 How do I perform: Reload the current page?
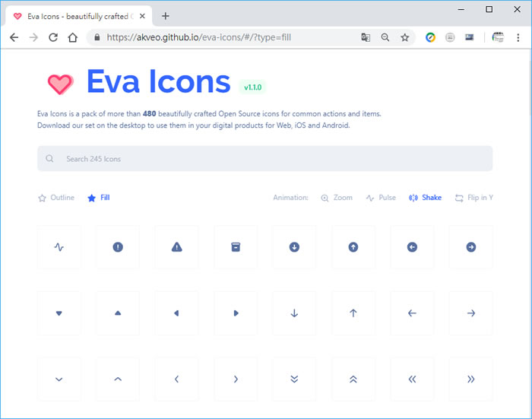point(53,37)
